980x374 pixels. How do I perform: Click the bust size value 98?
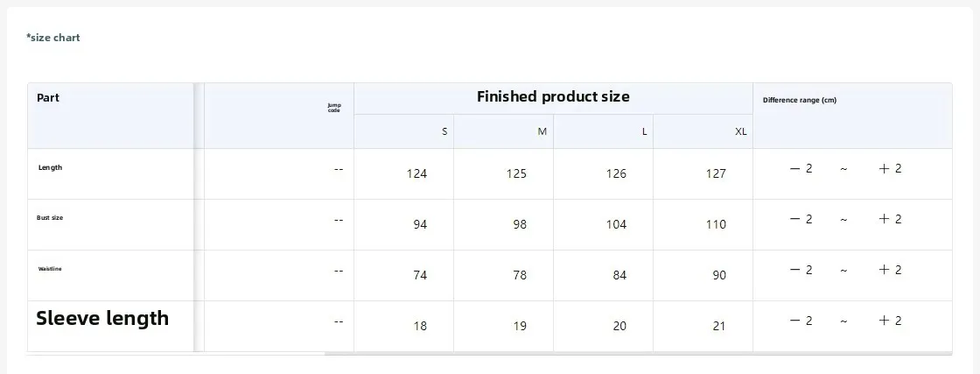520,224
